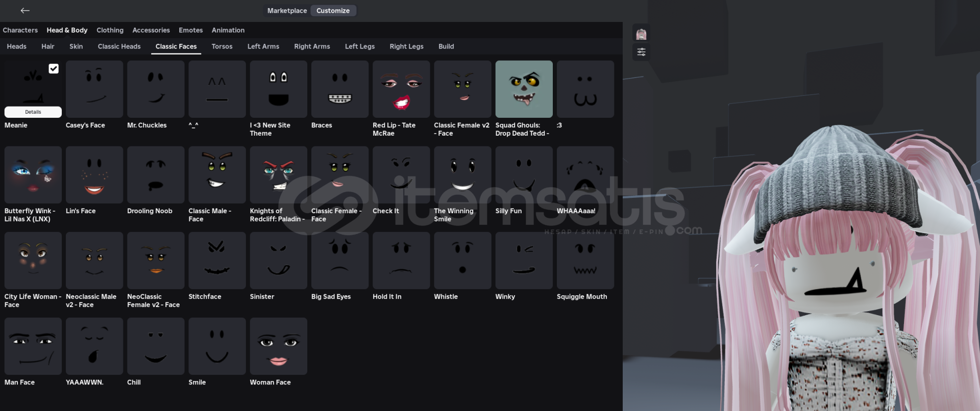The height and width of the screenshot is (411, 980).
Task: Equip Knights of Redcliff Paladin face
Action: [279, 175]
